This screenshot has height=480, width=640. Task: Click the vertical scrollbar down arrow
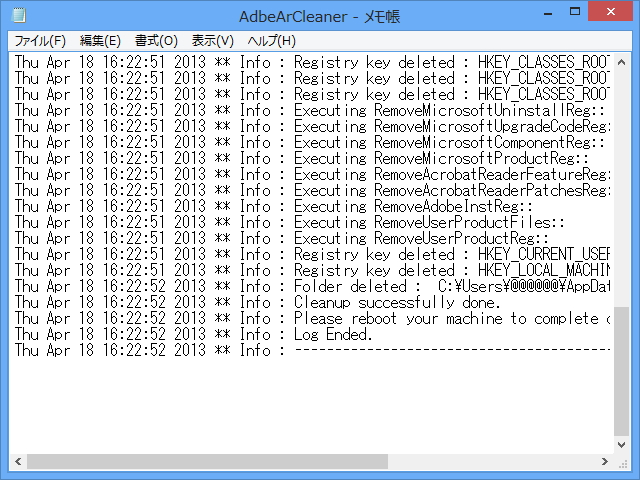[x=621, y=445]
